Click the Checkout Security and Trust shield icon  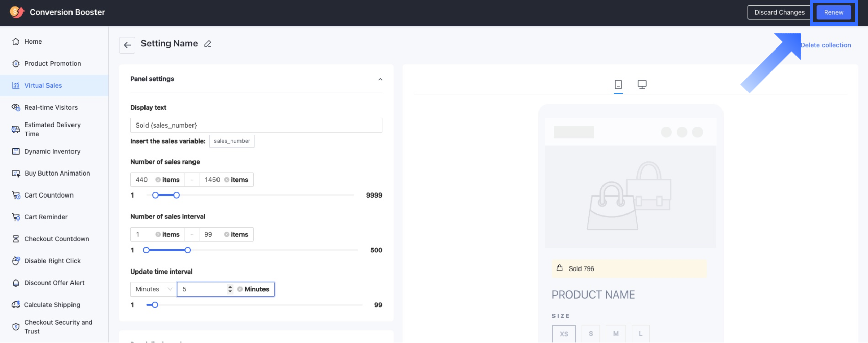pyautogui.click(x=16, y=327)
